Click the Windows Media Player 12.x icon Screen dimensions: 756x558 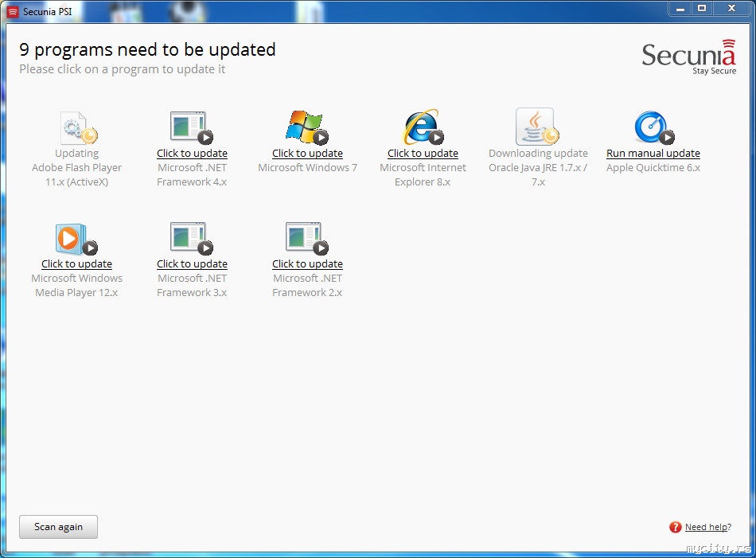[x=76, y=240]
